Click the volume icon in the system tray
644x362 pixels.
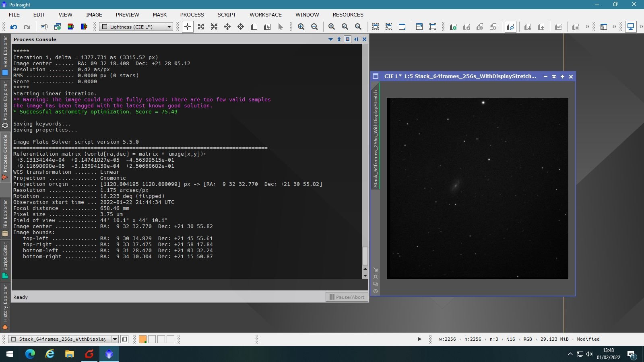pos(589,354)
